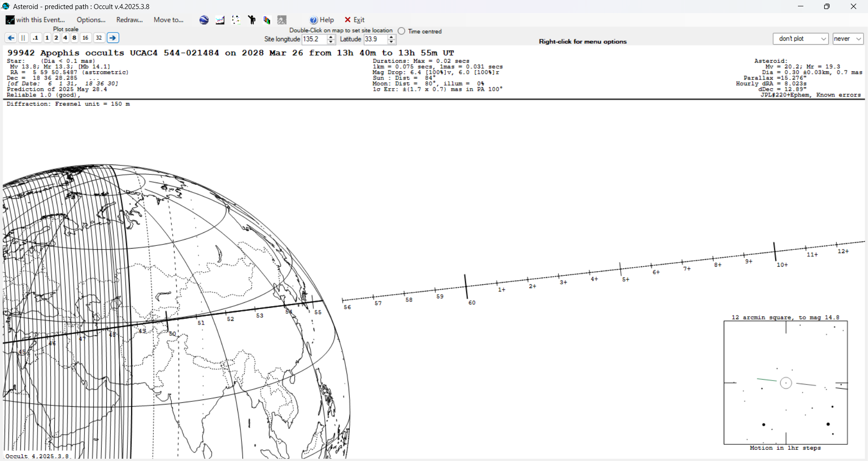This screenshot has height=461, width=868.
Task: Click the '56' time marker on path
Action: [347, 307]
